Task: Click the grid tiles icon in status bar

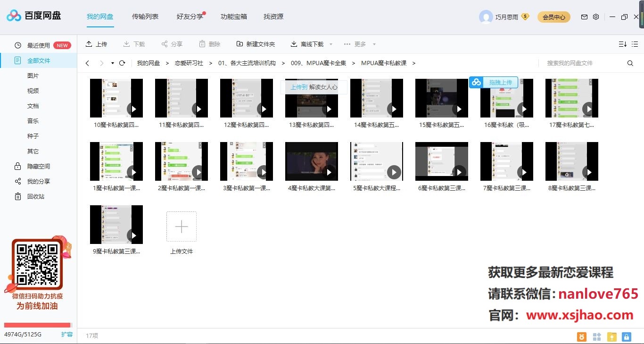Action: pos(597,336)
